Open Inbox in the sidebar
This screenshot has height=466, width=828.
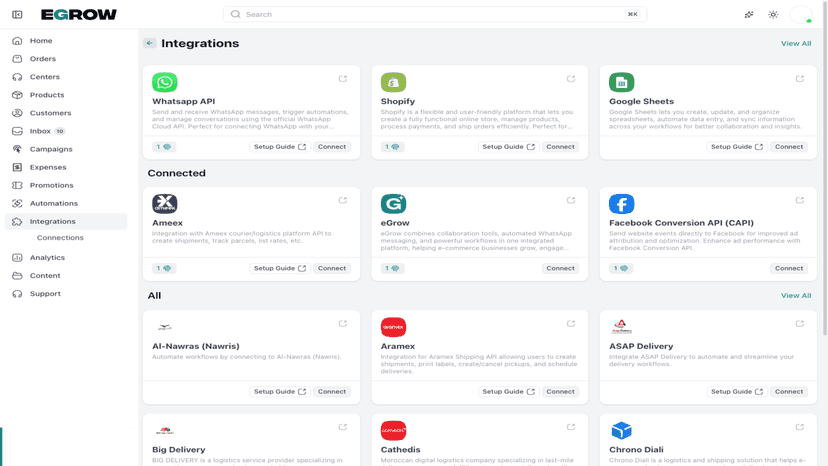[x=66, y=131]
